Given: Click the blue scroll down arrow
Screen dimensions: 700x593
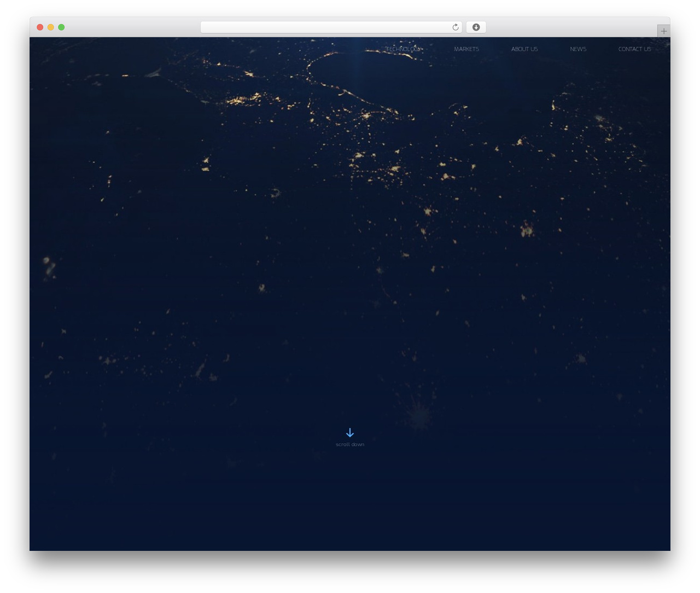Looking at the screenshot, I should tap(350, 433).
